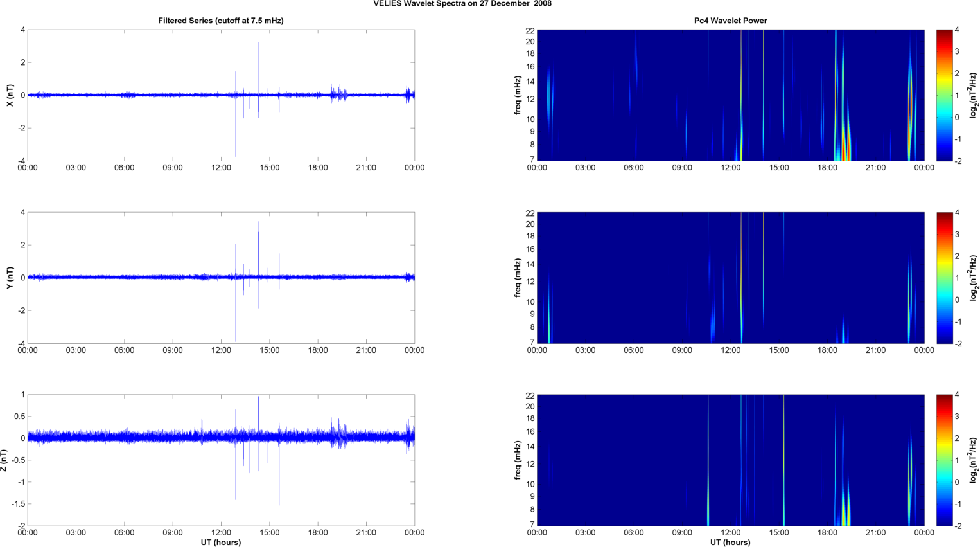Screen dimensions: 980x547
Task: Click the colorbar beside the top wavelet spectrum
Action: point(944,95)
